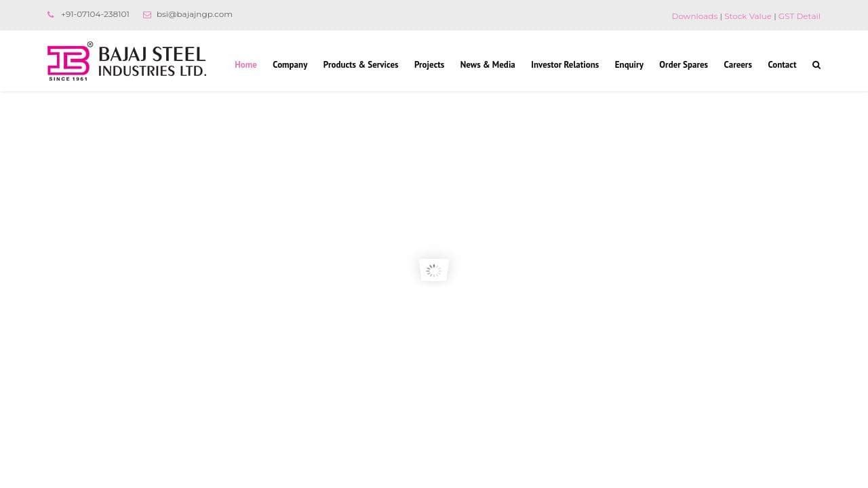View the Careers page
The height and width of the screenshot is (488, 868).
point(738,64)
